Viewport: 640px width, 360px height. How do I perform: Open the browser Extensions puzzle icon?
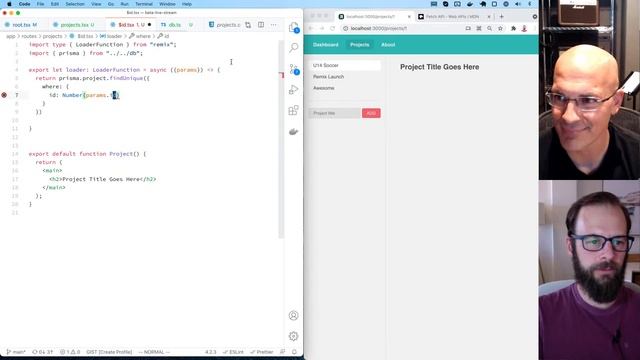(x=513, y=29)
